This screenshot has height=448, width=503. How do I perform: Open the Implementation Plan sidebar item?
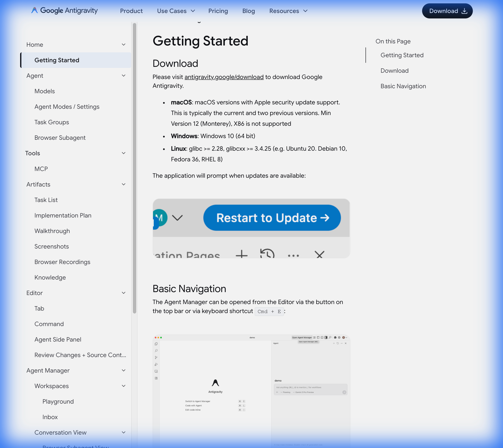pos(63,215)
